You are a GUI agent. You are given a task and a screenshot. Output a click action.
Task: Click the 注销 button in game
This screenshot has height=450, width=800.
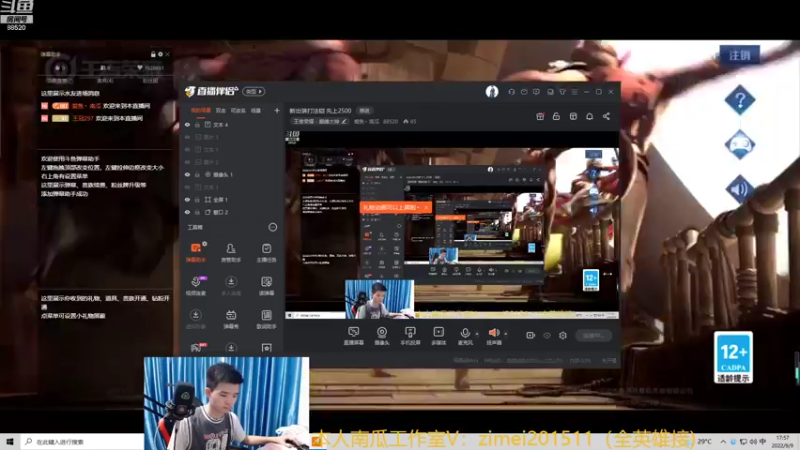point(740,55)
